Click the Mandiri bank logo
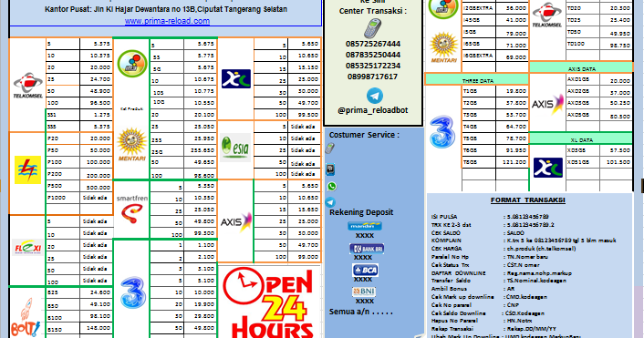 (365, 226)
